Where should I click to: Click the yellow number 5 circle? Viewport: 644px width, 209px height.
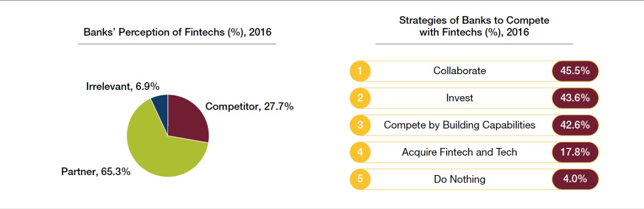click(x=360, y=180)
